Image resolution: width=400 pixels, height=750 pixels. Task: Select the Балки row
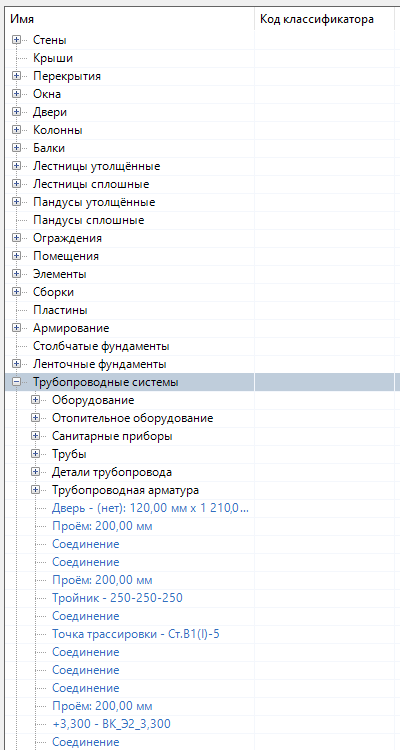[49, 148]
